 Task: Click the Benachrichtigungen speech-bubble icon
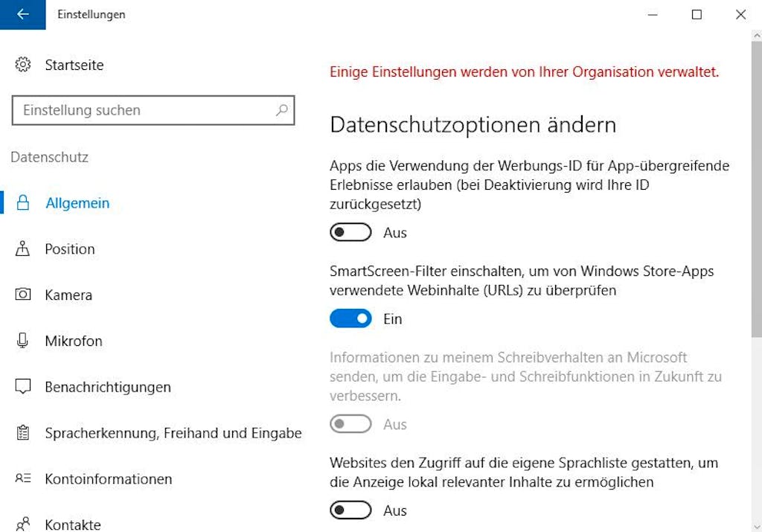pos(23,387)
